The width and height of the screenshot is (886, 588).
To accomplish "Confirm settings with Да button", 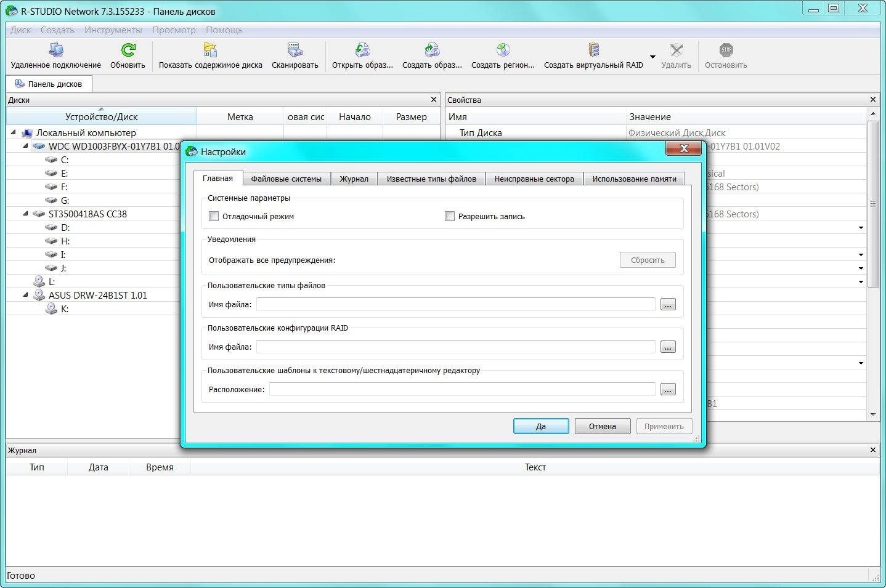I will (541, 426).
